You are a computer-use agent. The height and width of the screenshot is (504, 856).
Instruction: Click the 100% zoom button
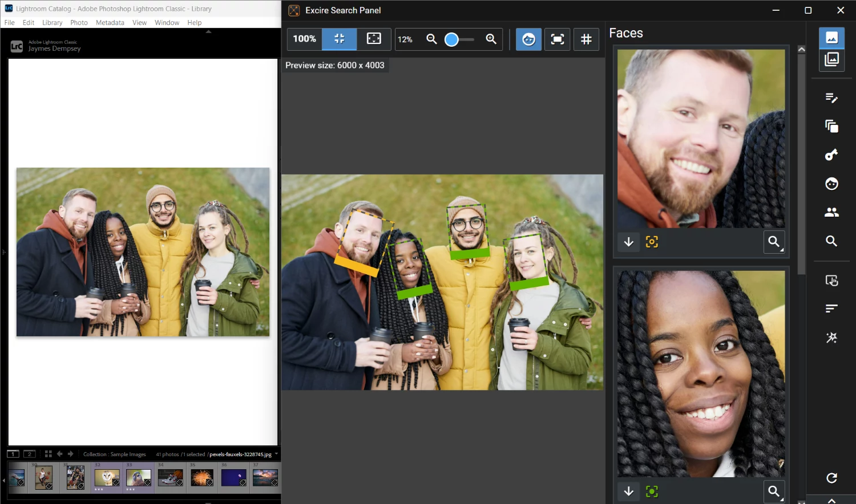304,39
